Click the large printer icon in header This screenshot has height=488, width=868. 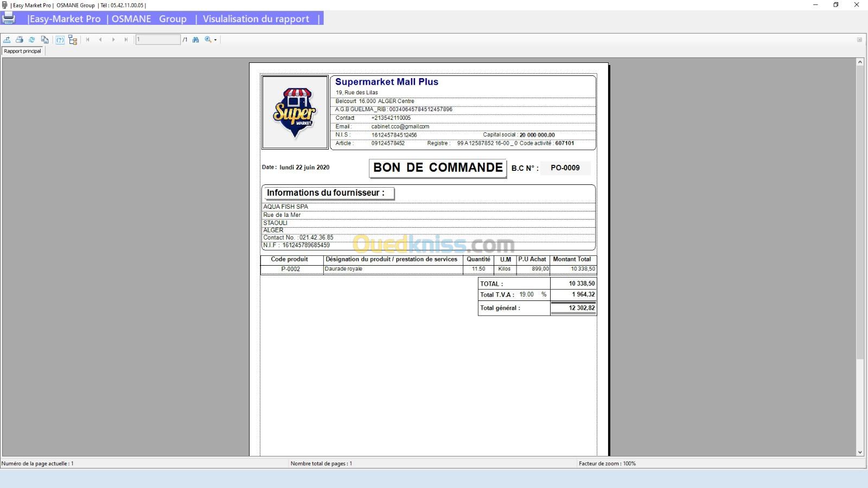(x=9, y=18)
